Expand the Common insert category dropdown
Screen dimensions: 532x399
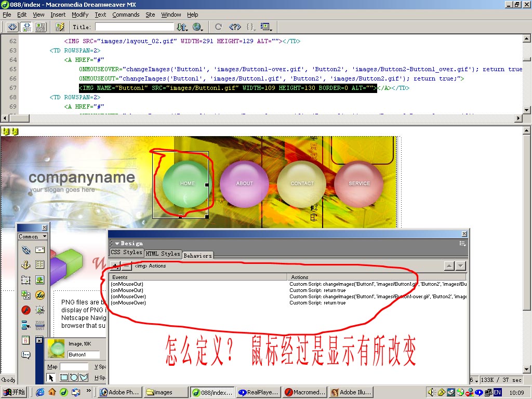coord(33,236)
